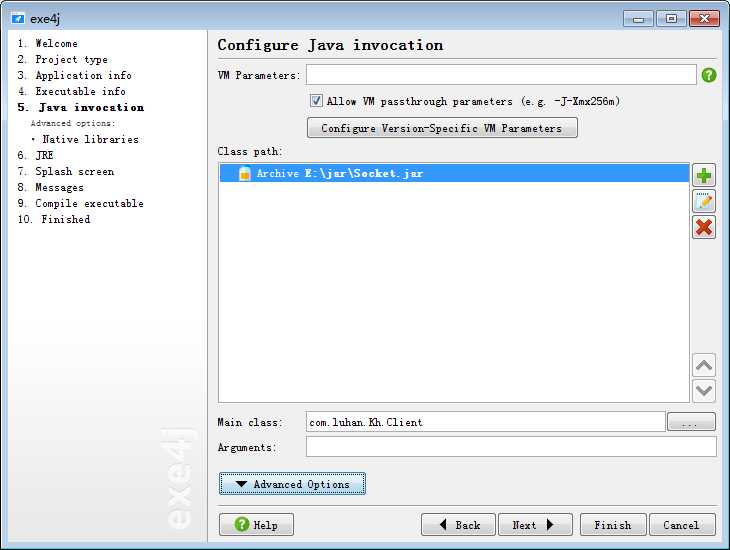Click the edit classpath entry pencil icon

(703, 202)
